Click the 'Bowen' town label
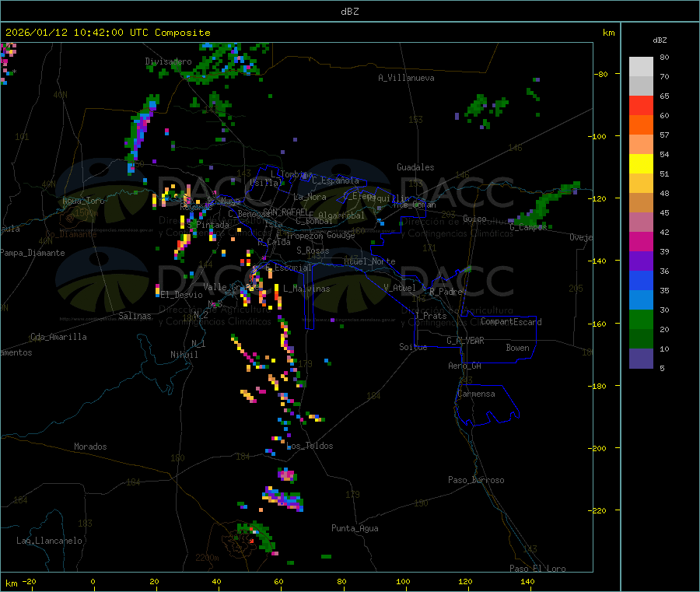 tap(517, 348)
